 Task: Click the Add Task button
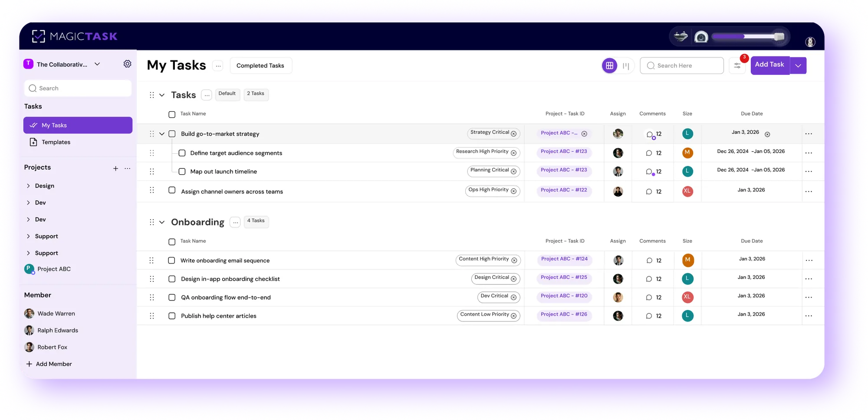(x=770, y=66)
